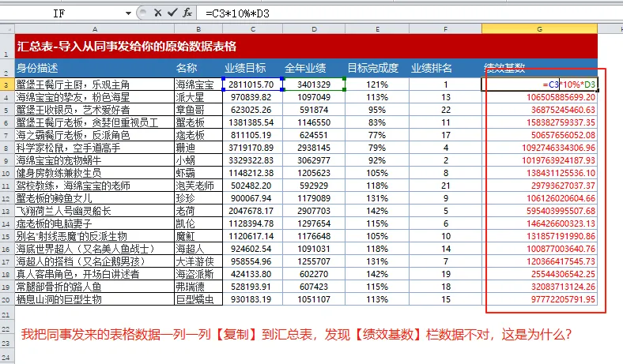Select cell with value 3401329
This screenshot has width=623, height=364.
point(314,84)
